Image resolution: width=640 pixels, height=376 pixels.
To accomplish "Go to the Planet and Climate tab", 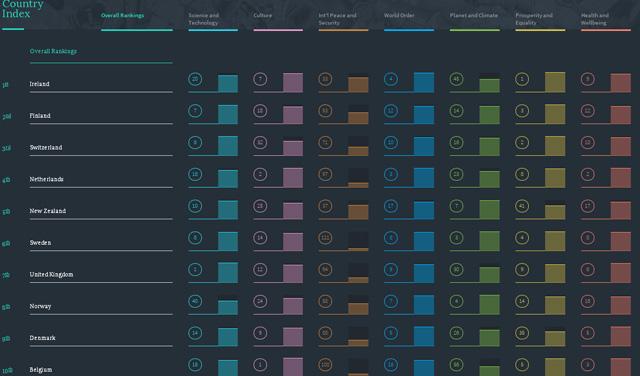I will tap(474, 16).
